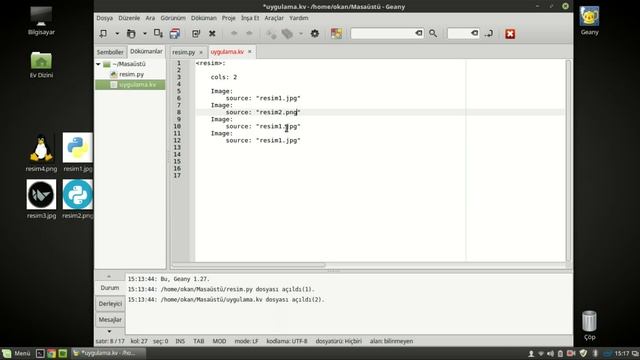The image size is (640, 360).
Task: Select the resim4.png penguin desktop file
Action: click(41, 153)
